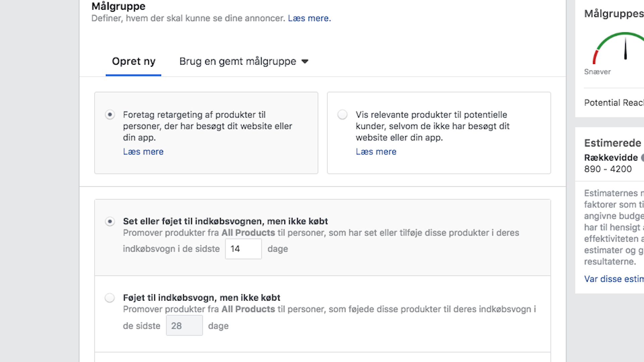Click the red Snæver end of gauge
This screenshot has width=644, height=362.
[x=595, y=57]
